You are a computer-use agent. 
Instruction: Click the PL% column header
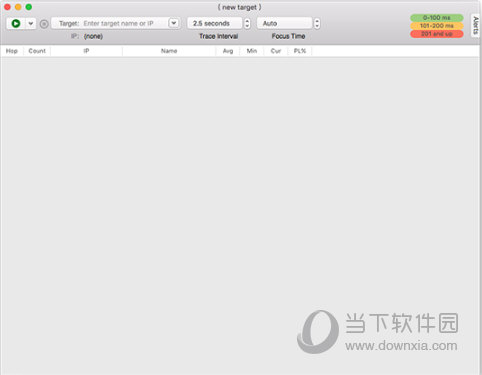click(300, 51)
